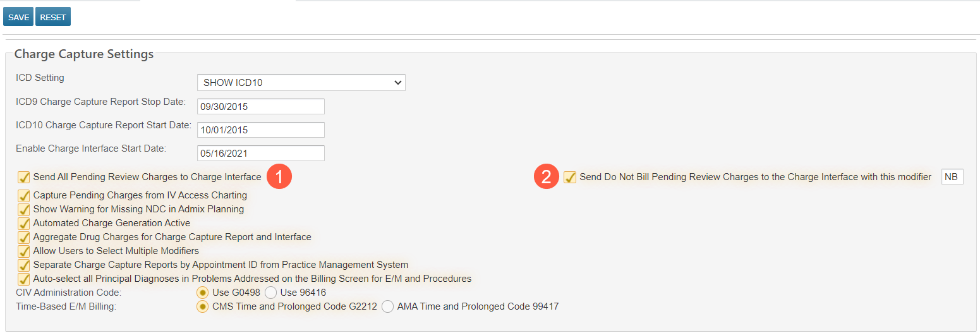
Task: Click the Enable Charge Interface Start Date field
Action: [x=260, y=153]
